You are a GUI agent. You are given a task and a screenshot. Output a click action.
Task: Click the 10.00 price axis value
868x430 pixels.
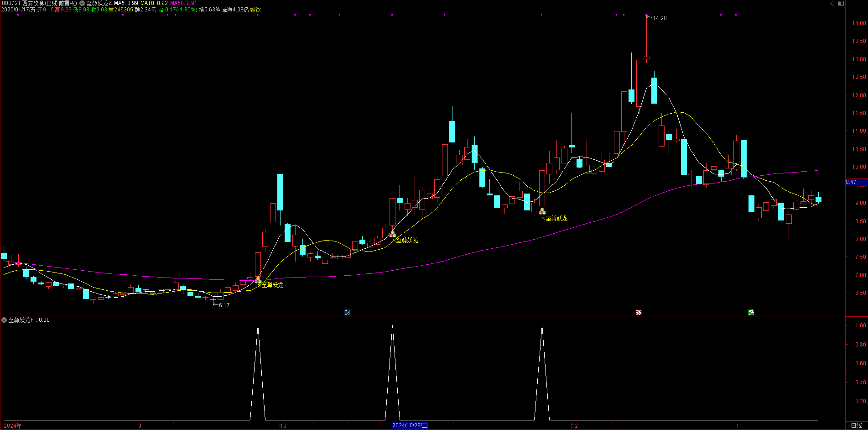pos(859,167)
